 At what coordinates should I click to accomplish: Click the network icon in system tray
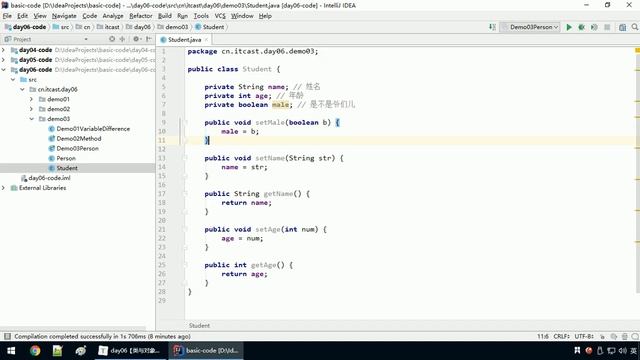click(611, 351)
